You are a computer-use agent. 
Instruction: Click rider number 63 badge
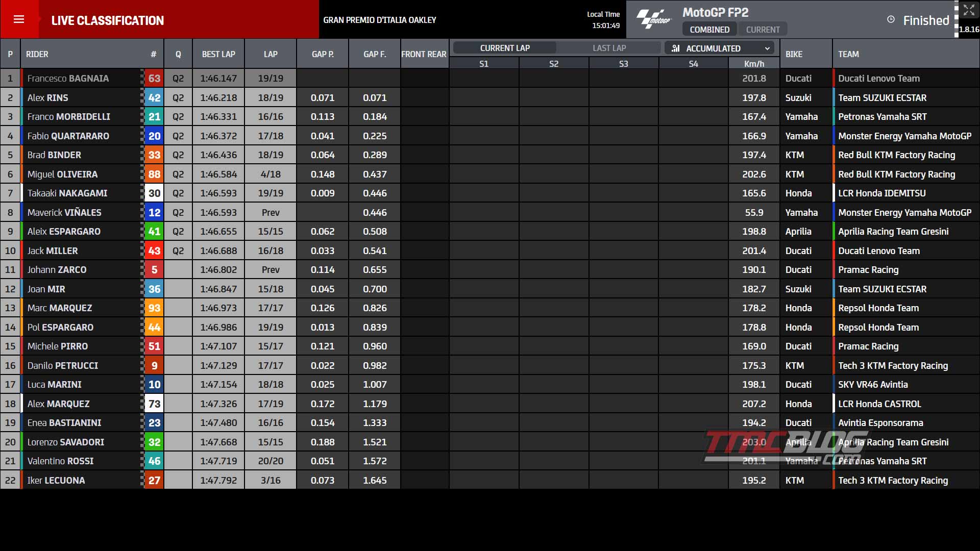tap(154, 79)
